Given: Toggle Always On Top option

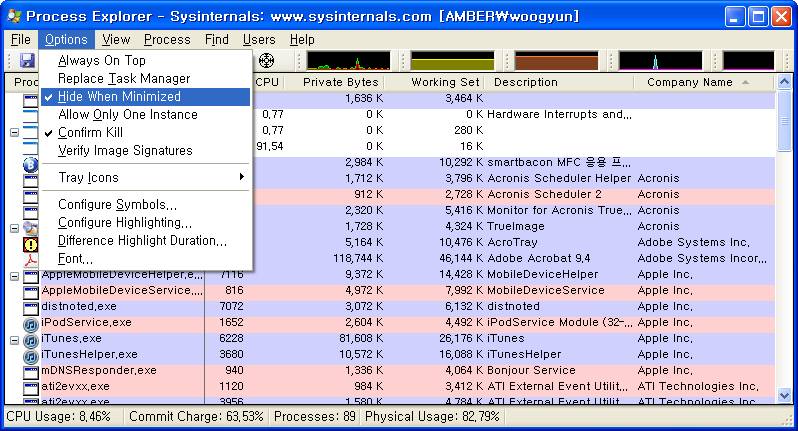Looking at the screenshot, I should point(146,61).
